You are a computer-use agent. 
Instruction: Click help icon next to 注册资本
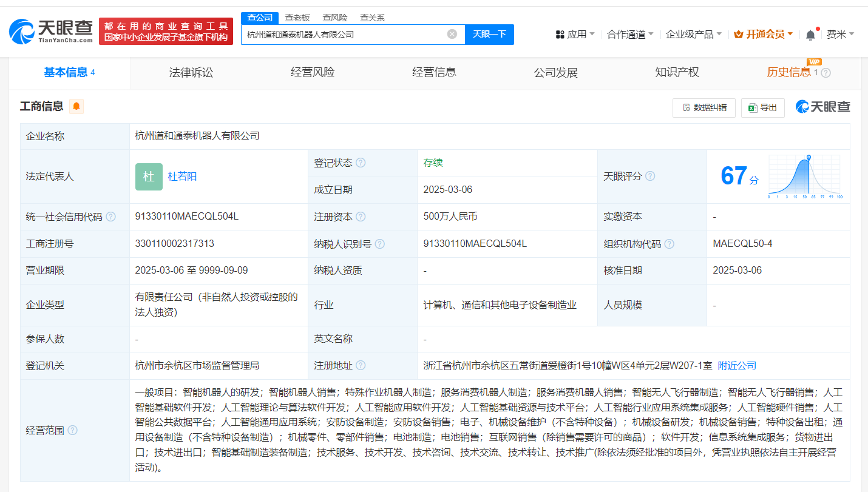[361, 217]
